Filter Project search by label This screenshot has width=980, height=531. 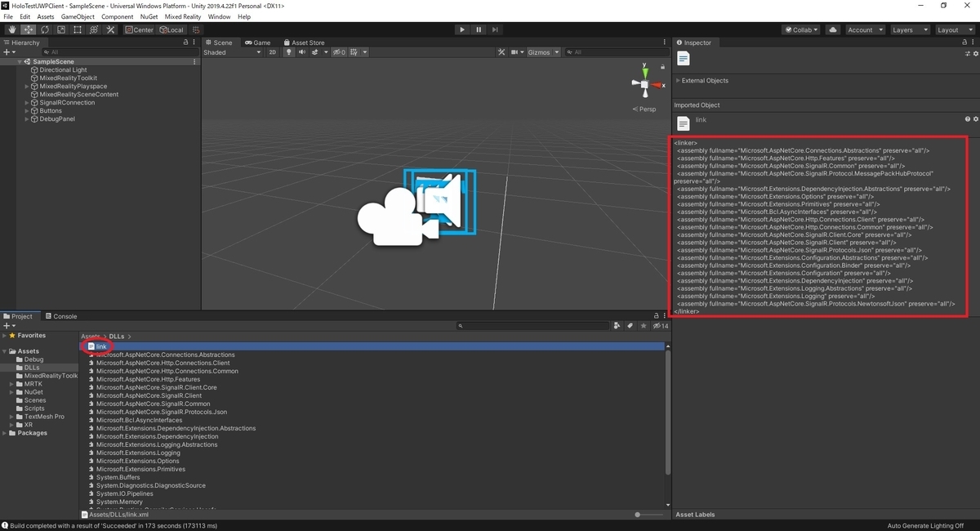coord(630,326)
